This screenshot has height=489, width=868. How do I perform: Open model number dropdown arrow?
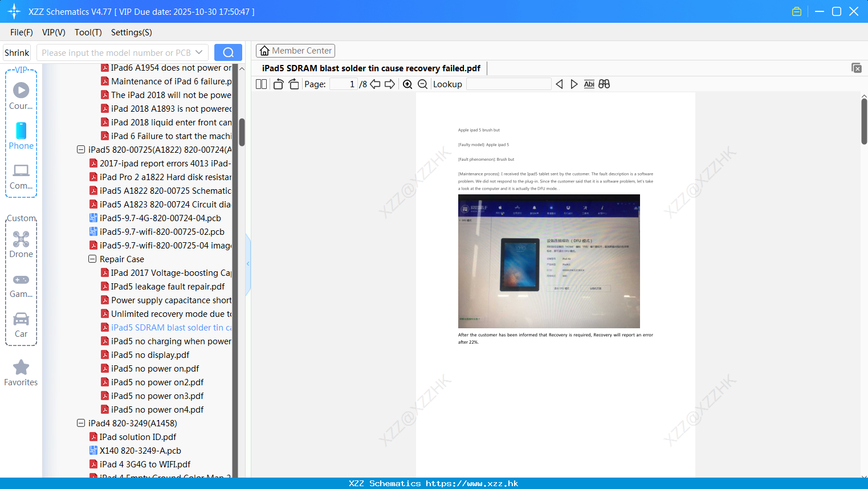(x=199, y=52)
